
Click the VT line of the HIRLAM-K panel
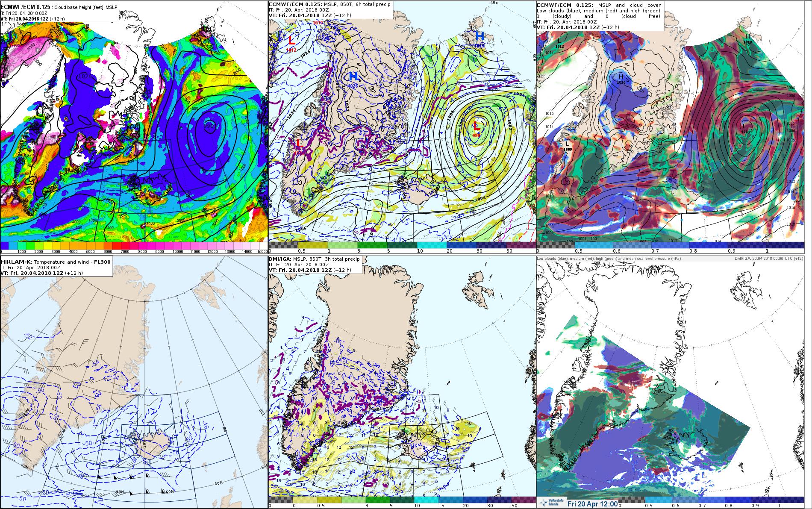[42, 273]
